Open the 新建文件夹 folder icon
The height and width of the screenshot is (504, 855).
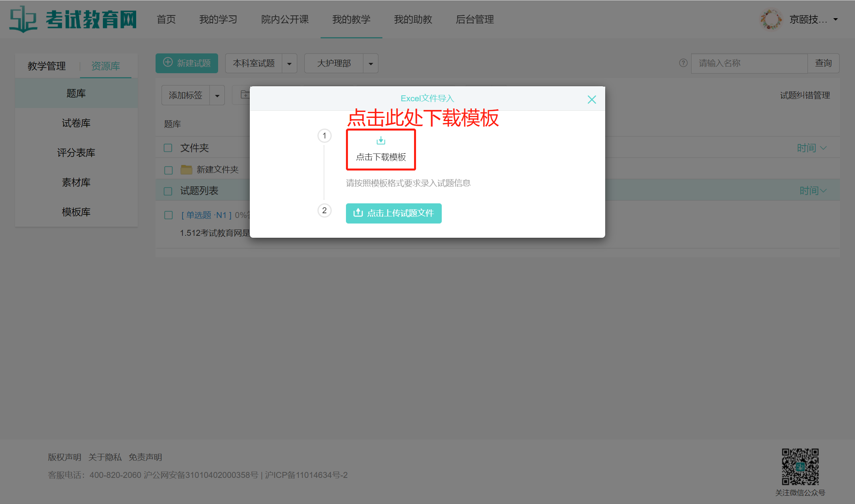coord(186,170)
